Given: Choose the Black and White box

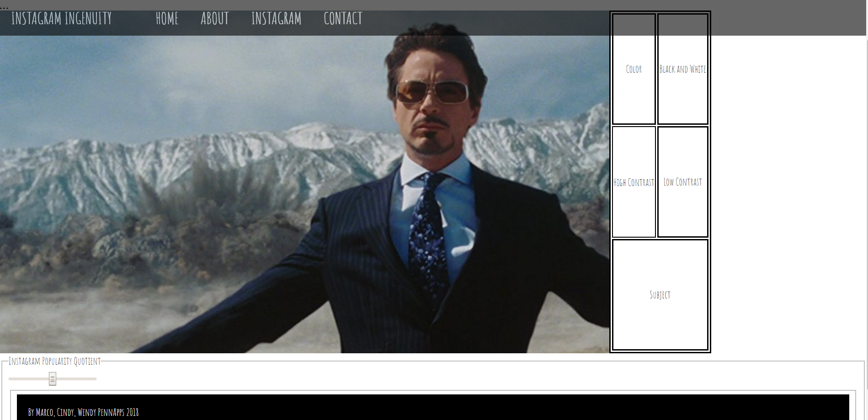Looking at the screenshot, I should coord(682,69).
